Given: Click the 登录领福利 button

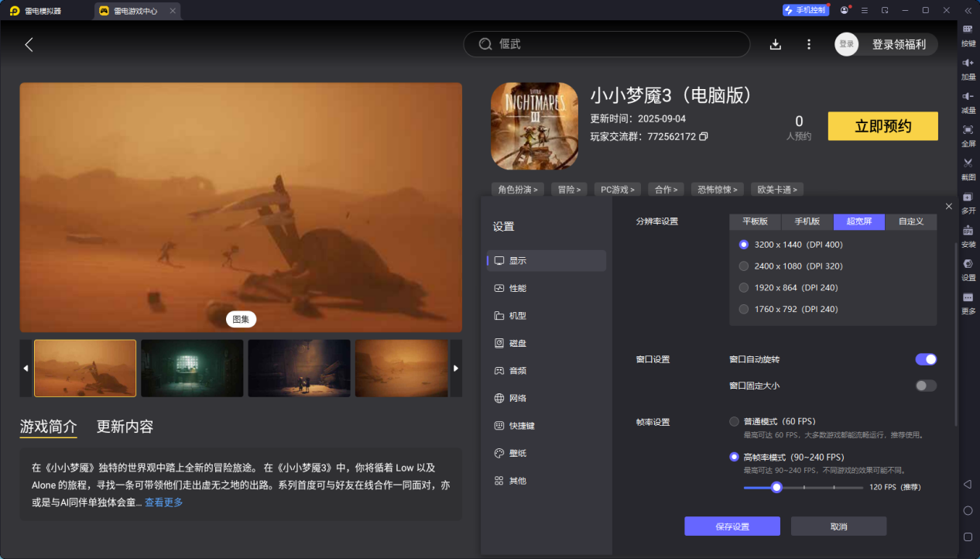Looking at the screenshot, I should pos(899,44).
